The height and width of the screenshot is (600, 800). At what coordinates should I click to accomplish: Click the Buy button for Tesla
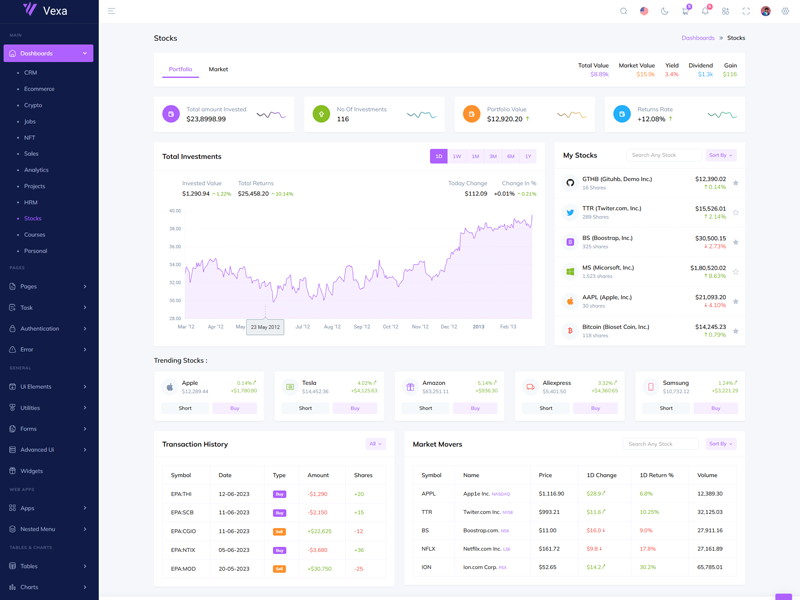pos(355,408)
